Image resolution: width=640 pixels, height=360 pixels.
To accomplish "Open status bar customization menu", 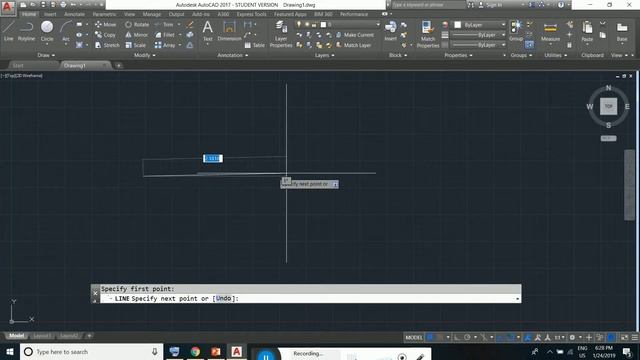I will pyautogui.click(x=635, y=337).
